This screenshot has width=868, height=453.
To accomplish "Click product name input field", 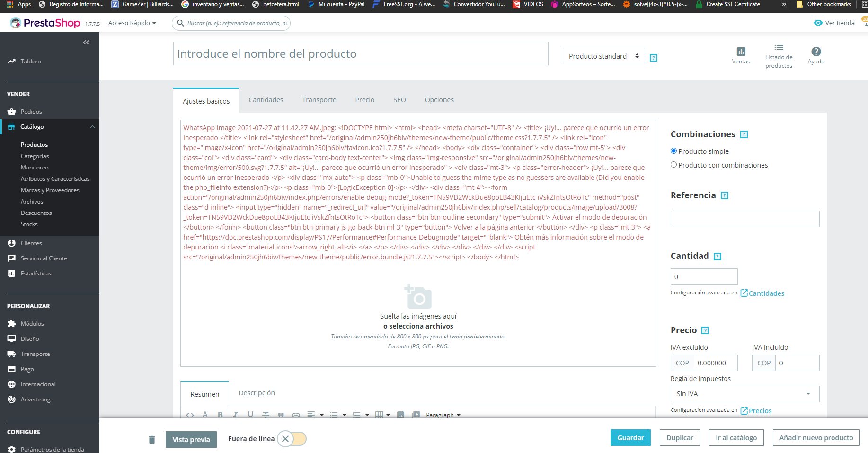I will pos(361,53).
